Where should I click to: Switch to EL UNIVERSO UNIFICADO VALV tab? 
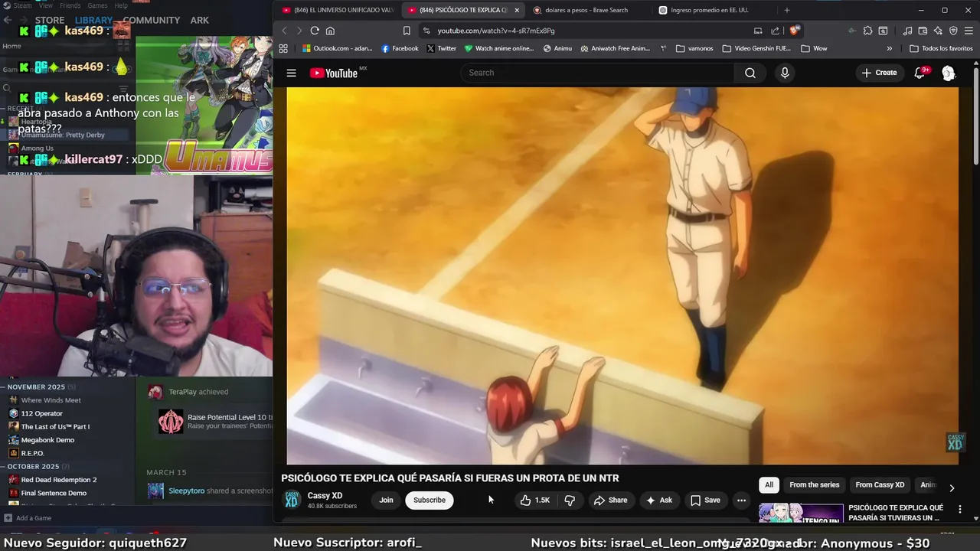click(x=337, y=10)
